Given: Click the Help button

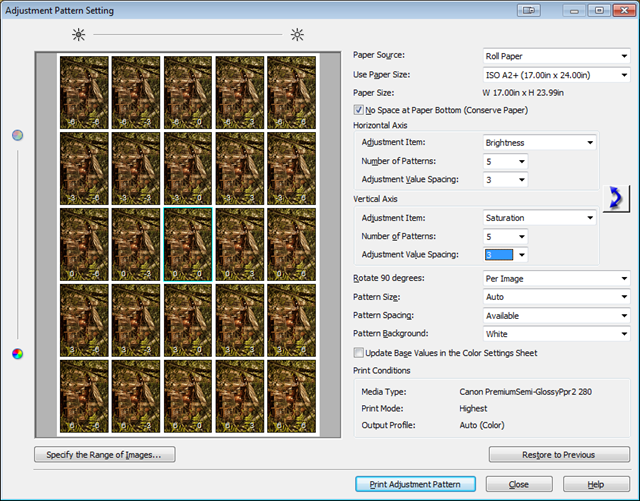Looking at the screenshot, I should 597,484.
